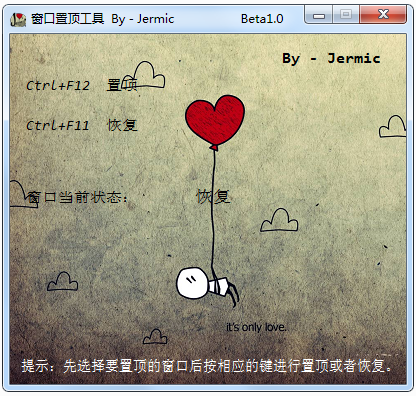Click the current status value 恢复

point(213,196)
